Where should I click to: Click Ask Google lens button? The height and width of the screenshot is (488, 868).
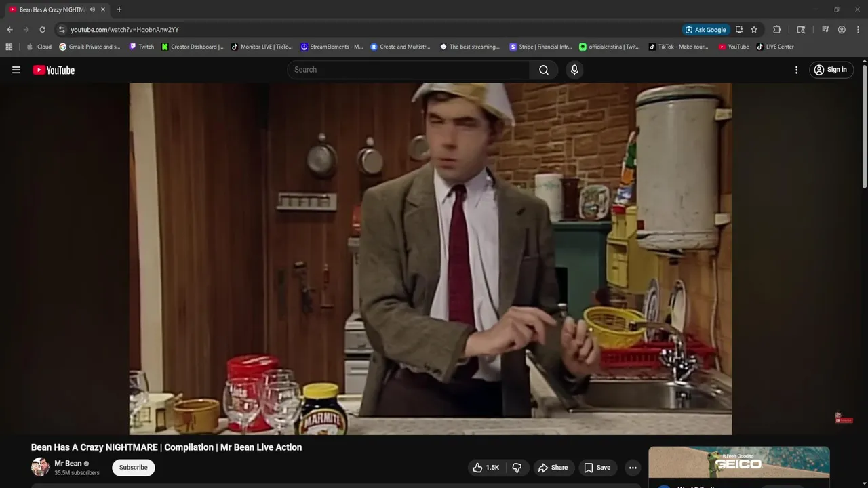point(706,30)
